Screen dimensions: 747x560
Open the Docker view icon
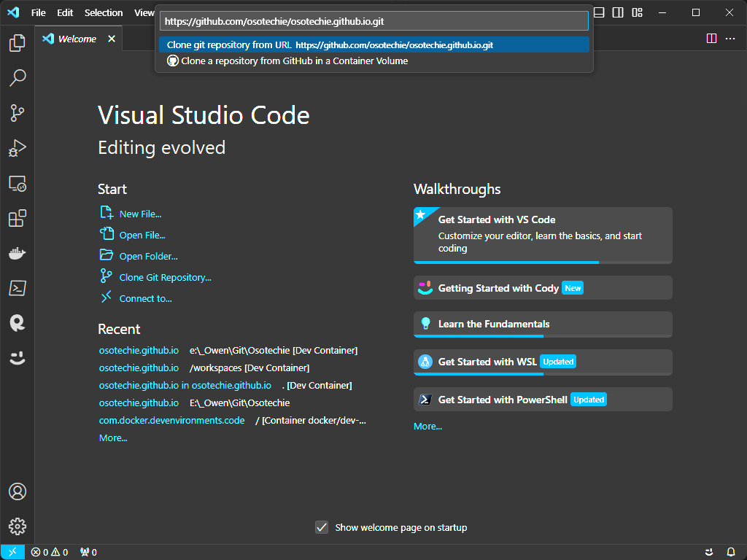click(17, 253)
